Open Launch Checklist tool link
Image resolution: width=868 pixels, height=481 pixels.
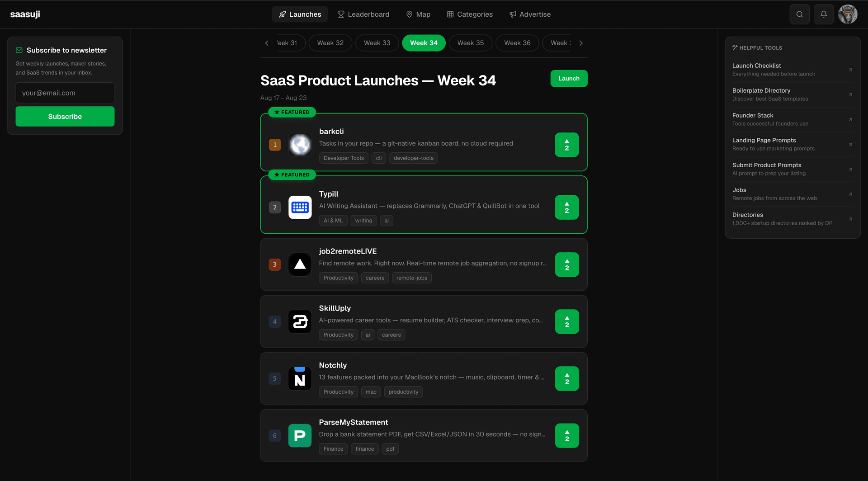[793, 70]
